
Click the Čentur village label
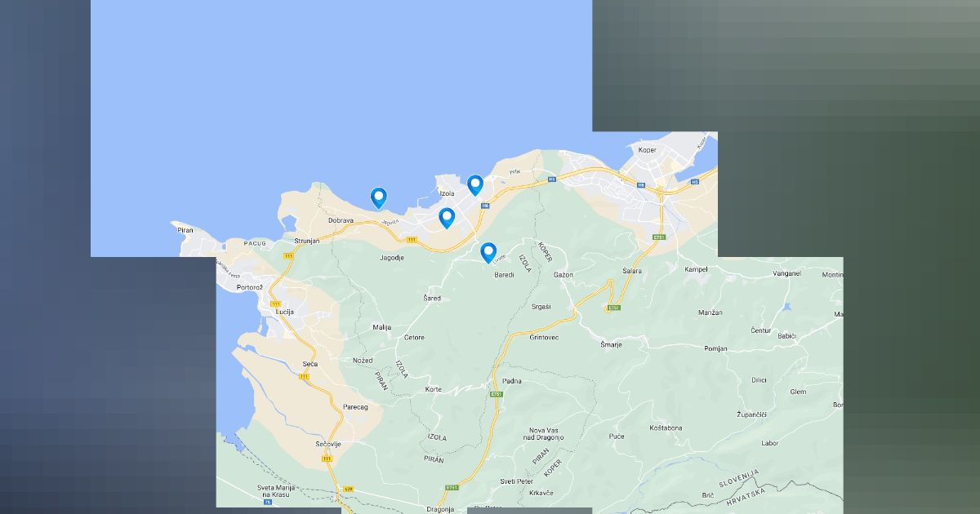click(761, 330)
